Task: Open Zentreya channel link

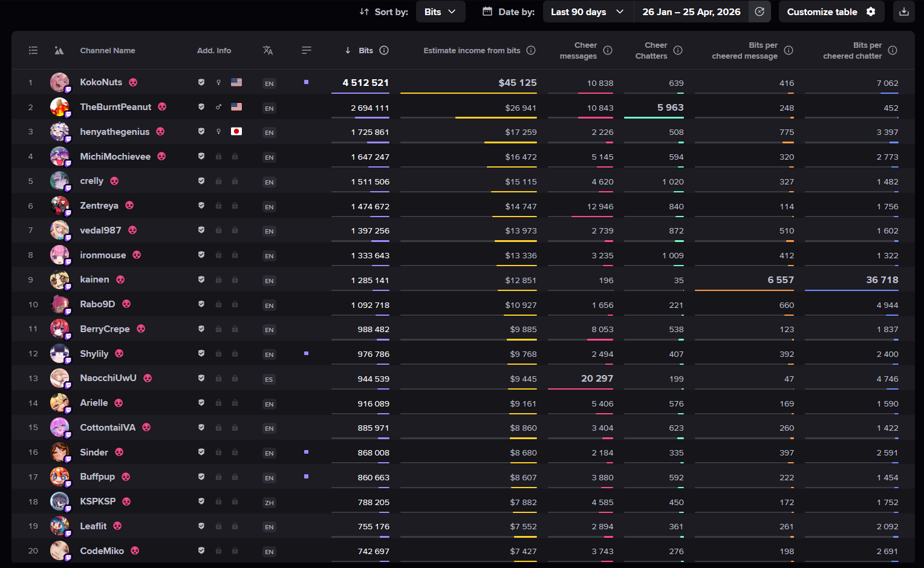Action: click(x=99, y=206)
